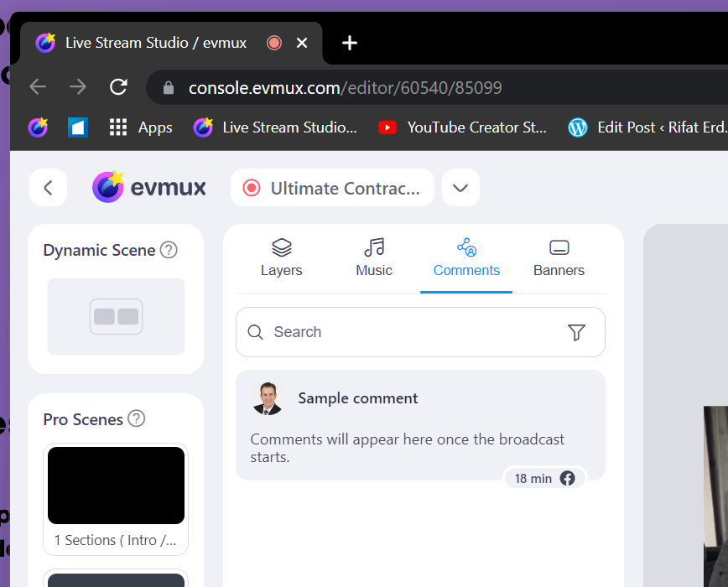Click the Chrome browser forward arrow
This screenshot has height=587, width=728.
click(x=78, y=86)
